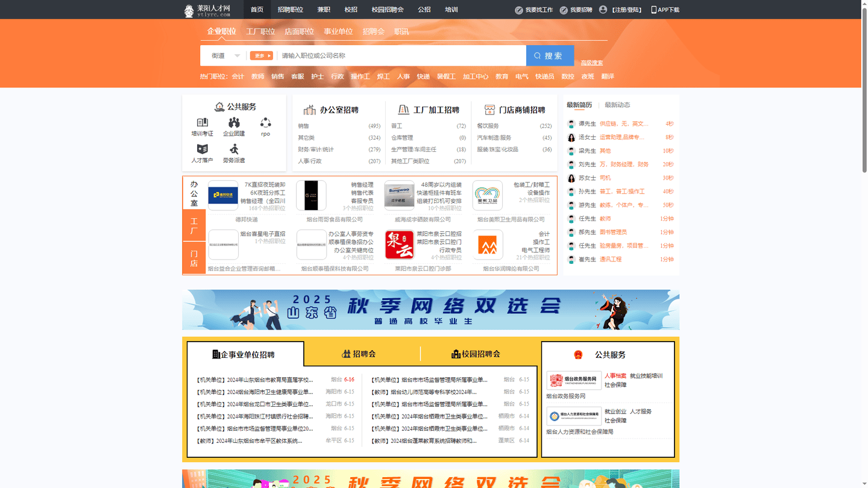
Task: Open 2024年山东烟台市教育局直属学校 listing
Action: pyautogui.click(x=255, y=380)
